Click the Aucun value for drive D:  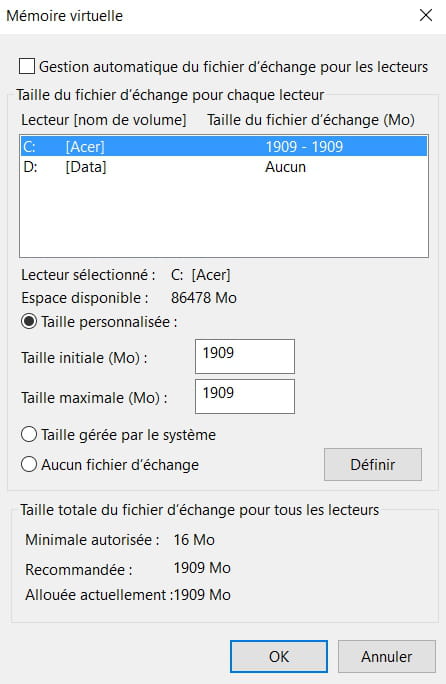(285, 167)
